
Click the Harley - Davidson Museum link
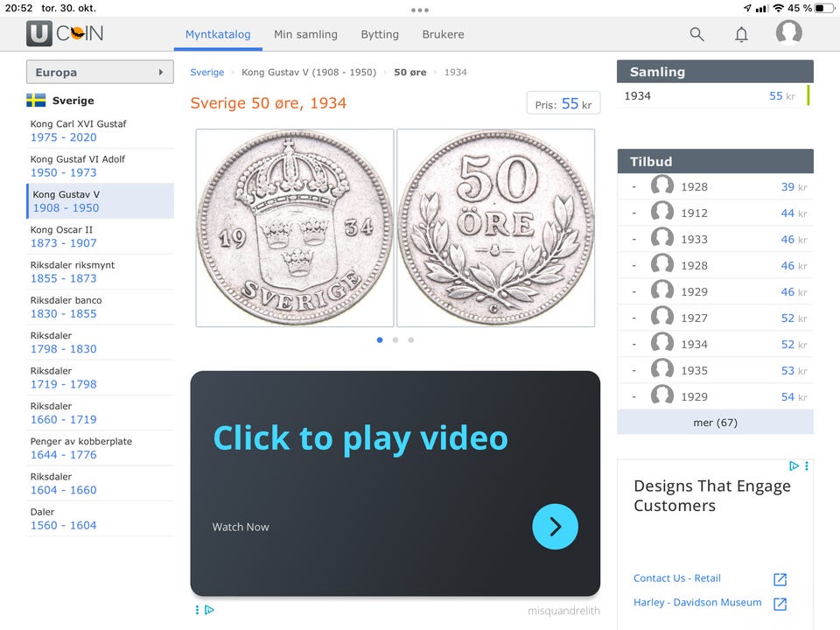[x=697, y=602]
